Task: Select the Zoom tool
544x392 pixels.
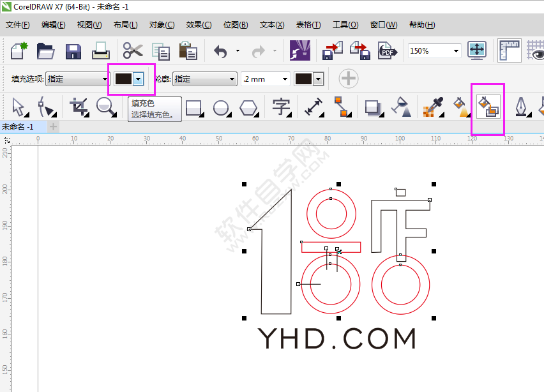Action: (x=105, y=108)
